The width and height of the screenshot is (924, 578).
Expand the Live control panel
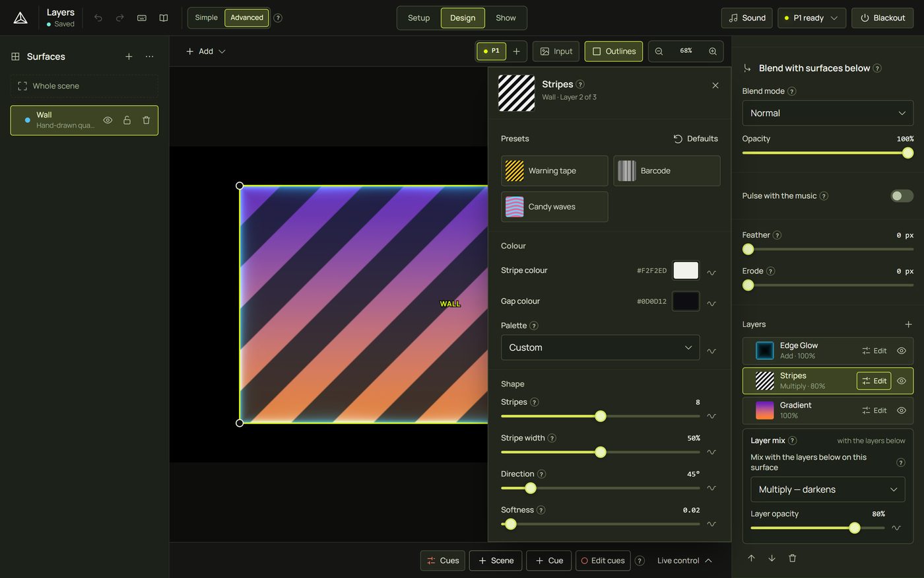tap(684, 561)
